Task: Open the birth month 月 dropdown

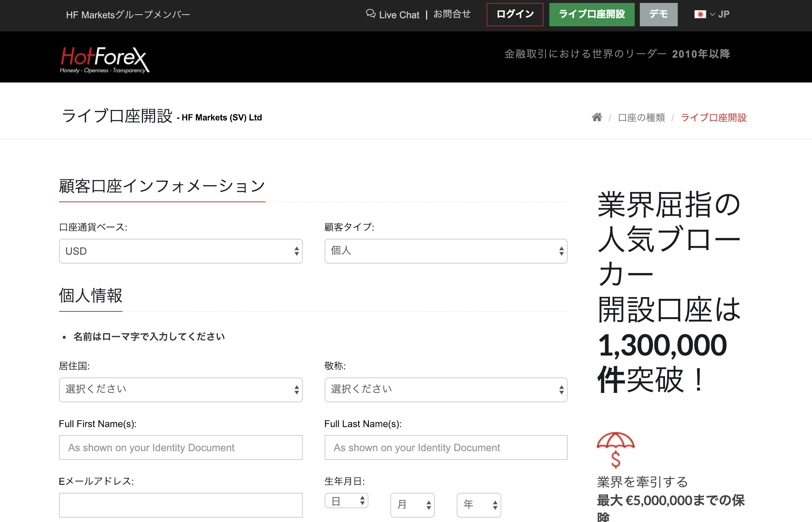Action: (413, 505)
